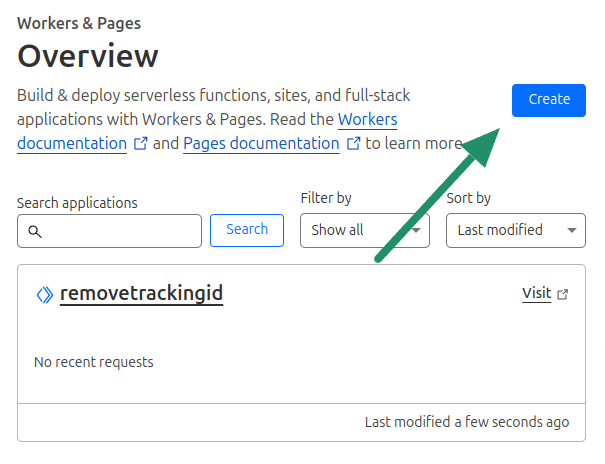Open the Workers documentation link
Viewport: 605px width, 464px height.
pyautogui.click(x=368, y=120)
